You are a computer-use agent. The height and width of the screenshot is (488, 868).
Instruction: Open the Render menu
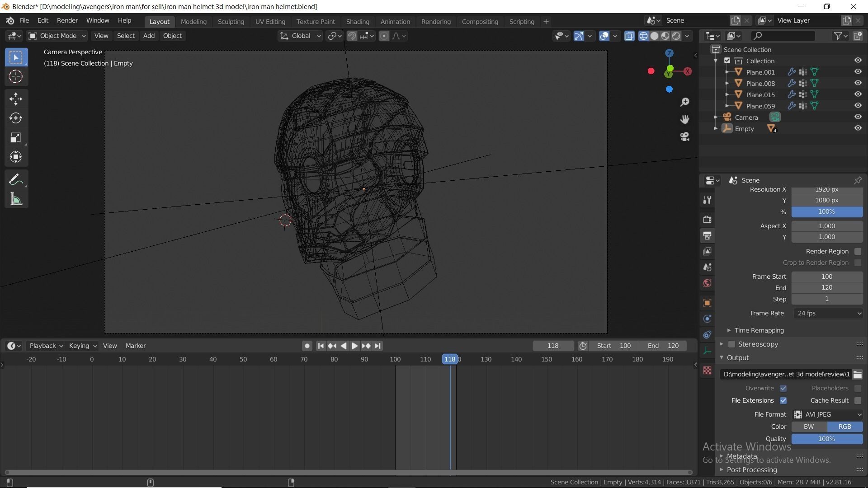[67, 21]
